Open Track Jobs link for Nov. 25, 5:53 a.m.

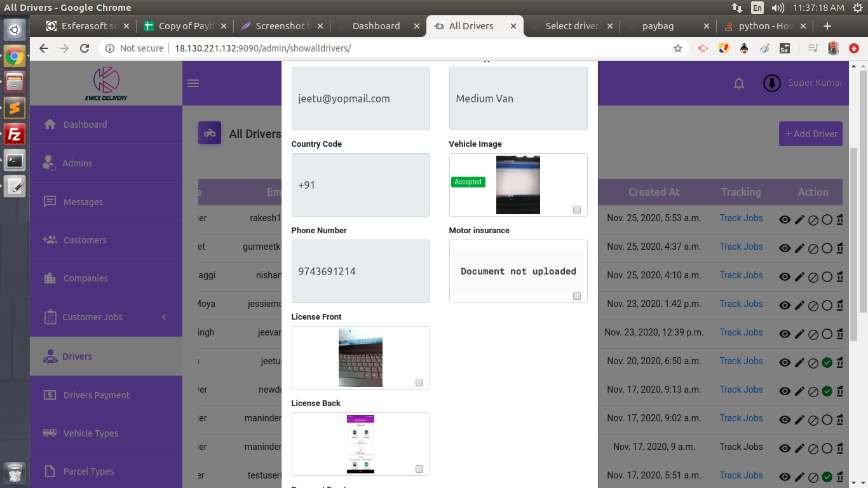741,218
